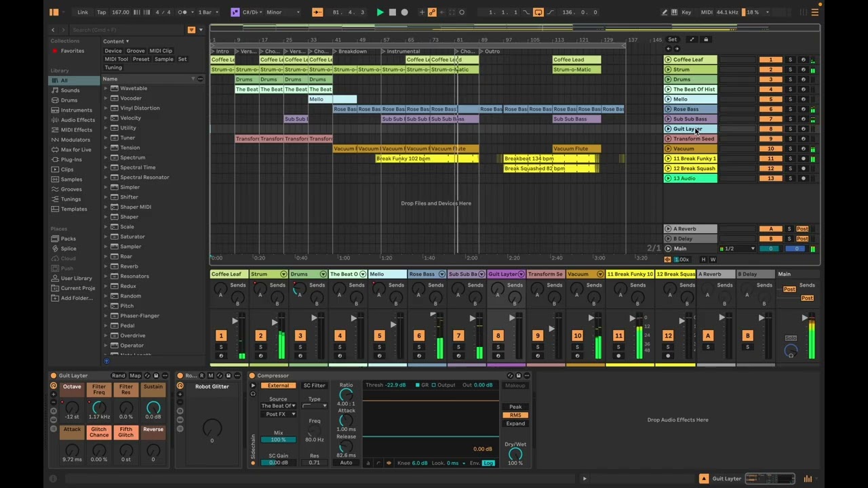868x488 pixels.
Task: Add a folder in Places
Action: (x=77, y=298)
